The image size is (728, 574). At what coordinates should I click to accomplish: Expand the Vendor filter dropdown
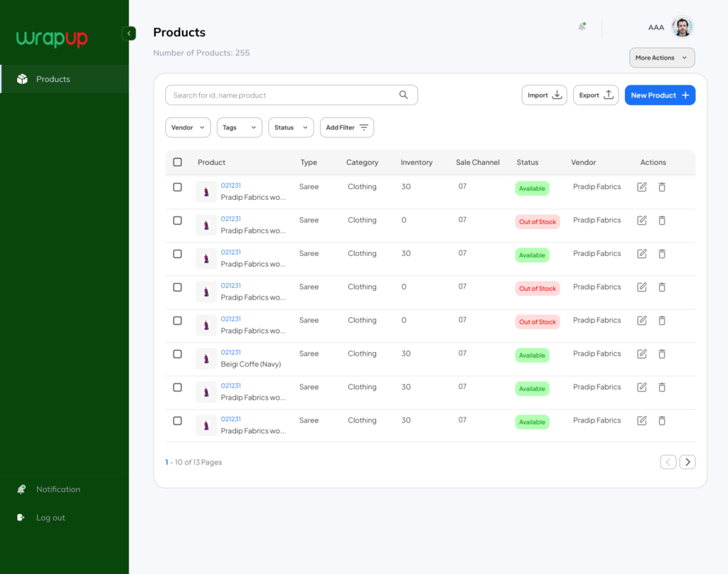pyautogui.click(x=188, y=127)
